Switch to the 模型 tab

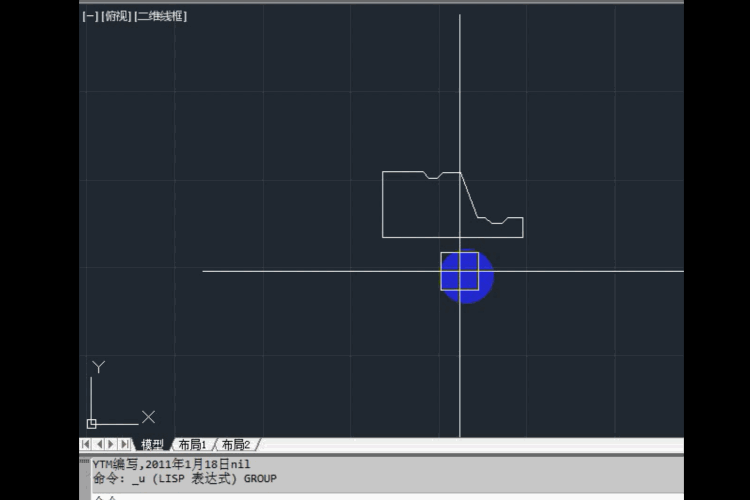click(x=152, y=444)
